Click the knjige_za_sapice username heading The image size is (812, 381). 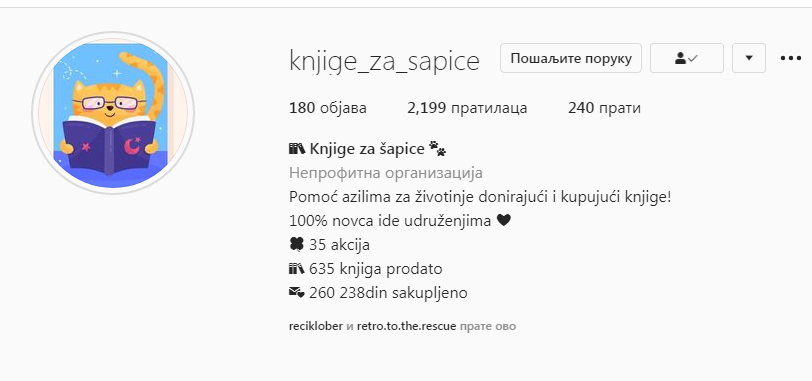tap(384, 61)
